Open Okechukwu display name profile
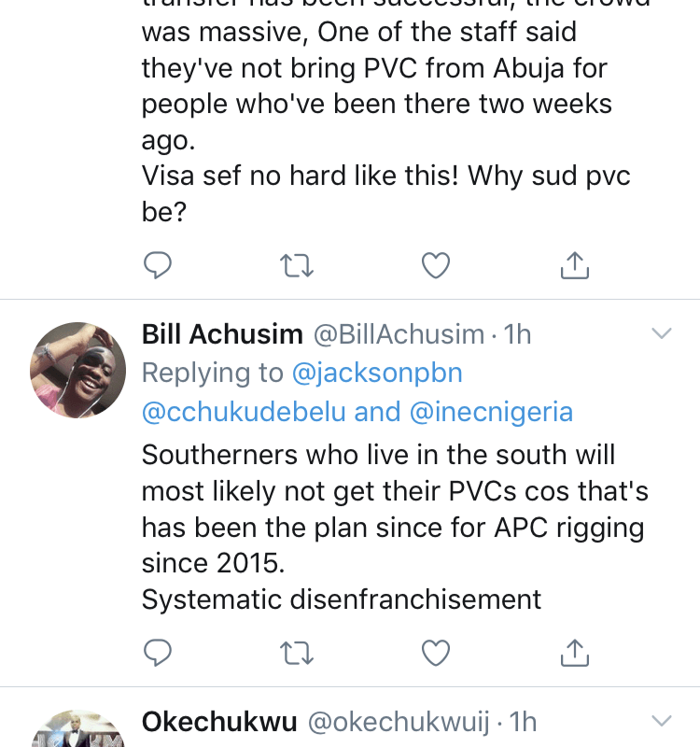 [219, 721]
